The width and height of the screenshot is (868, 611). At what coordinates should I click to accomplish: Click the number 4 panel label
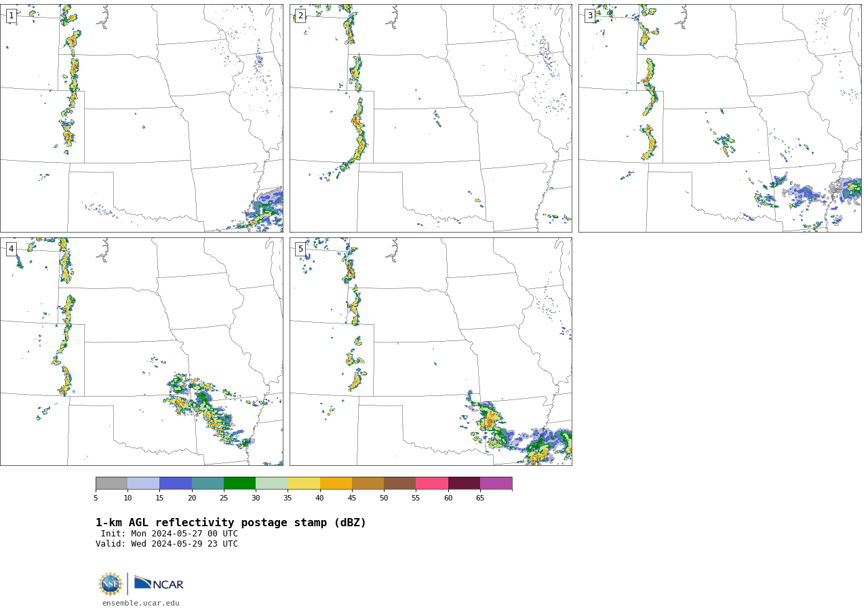tap(12, 249)
